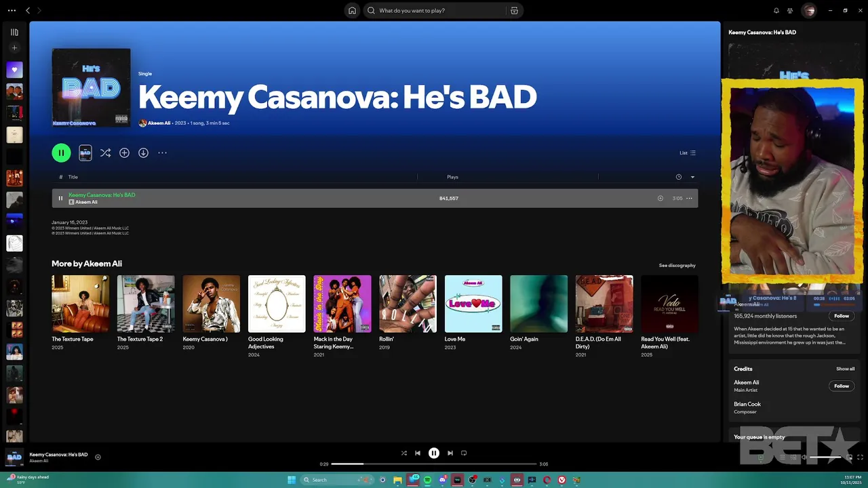Click the small album preview icon by the header play button
868x488 pixels.
pos(85,153)
